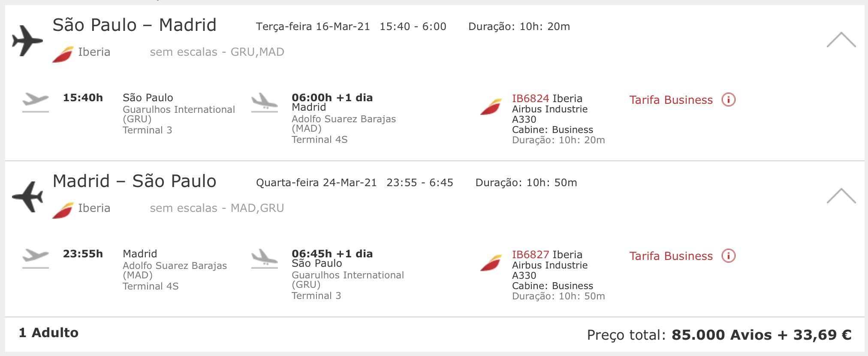Click the landing icon beside 06:45h +1 dia

click(x=265, y=259)
